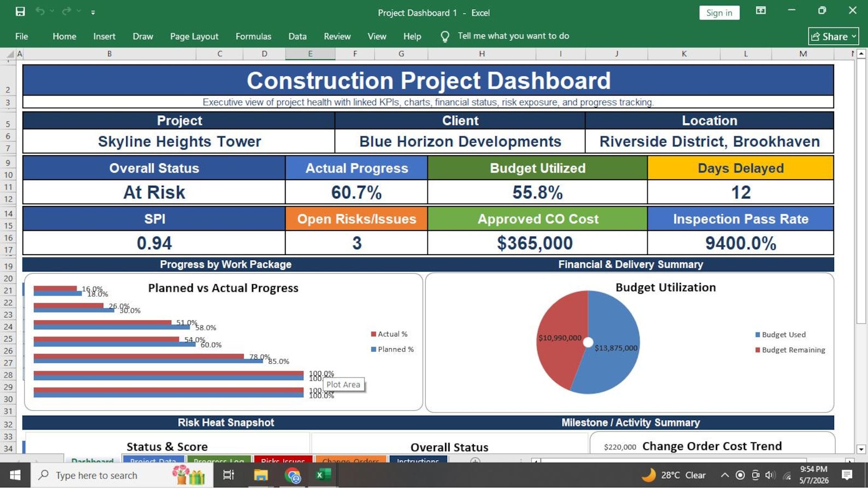Open the 28°C Clear weather widget
Screen dimensions: 868x489
(674, 475)
